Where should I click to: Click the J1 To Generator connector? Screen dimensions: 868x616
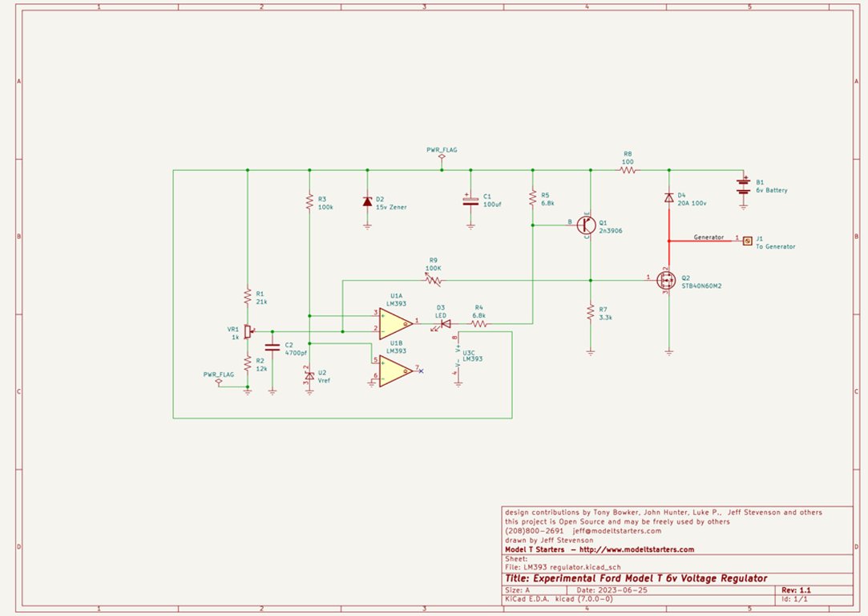747,240
